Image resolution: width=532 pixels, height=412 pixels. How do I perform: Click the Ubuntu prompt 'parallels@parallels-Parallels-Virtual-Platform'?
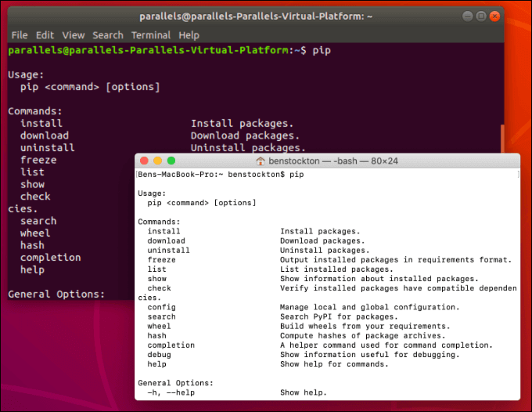coord(149,51)
